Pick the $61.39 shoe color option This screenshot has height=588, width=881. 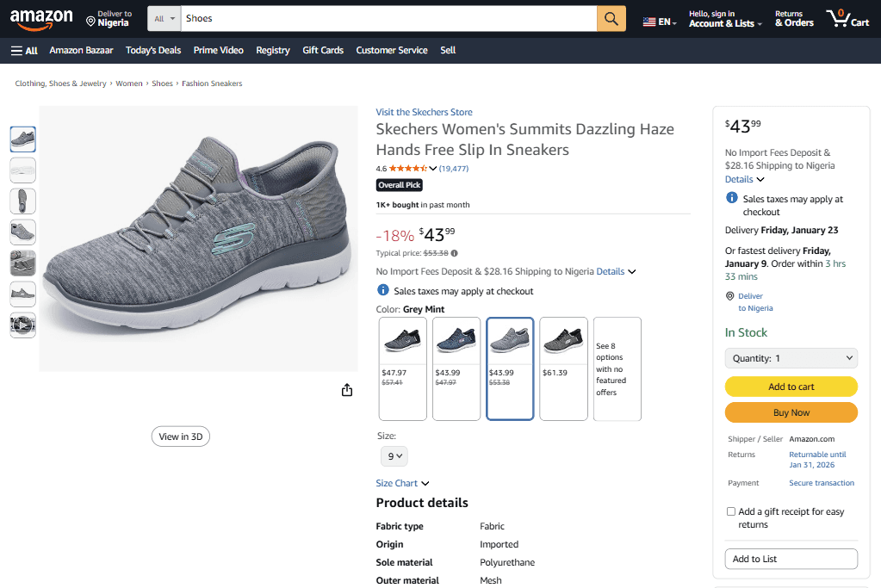click(x=563, y=368)
